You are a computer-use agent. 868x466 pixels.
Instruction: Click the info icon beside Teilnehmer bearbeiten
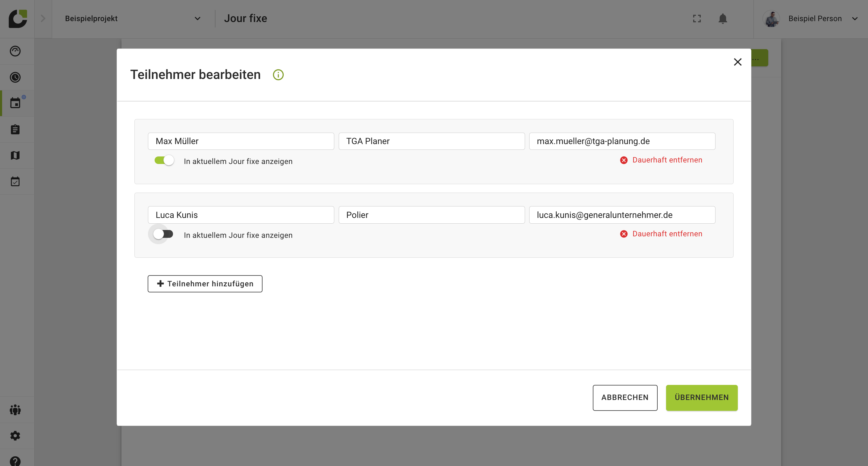(278, 75)
